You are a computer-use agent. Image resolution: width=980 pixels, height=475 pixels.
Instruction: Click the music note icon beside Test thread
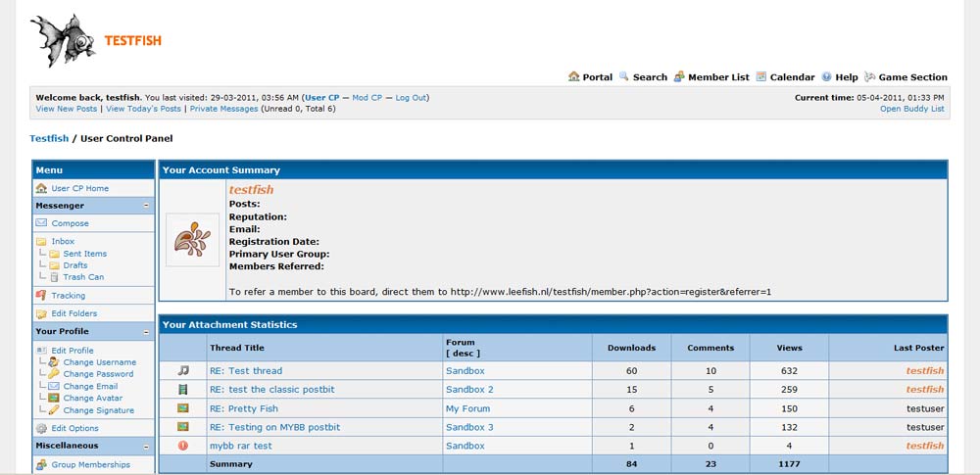tap(183, 371)
